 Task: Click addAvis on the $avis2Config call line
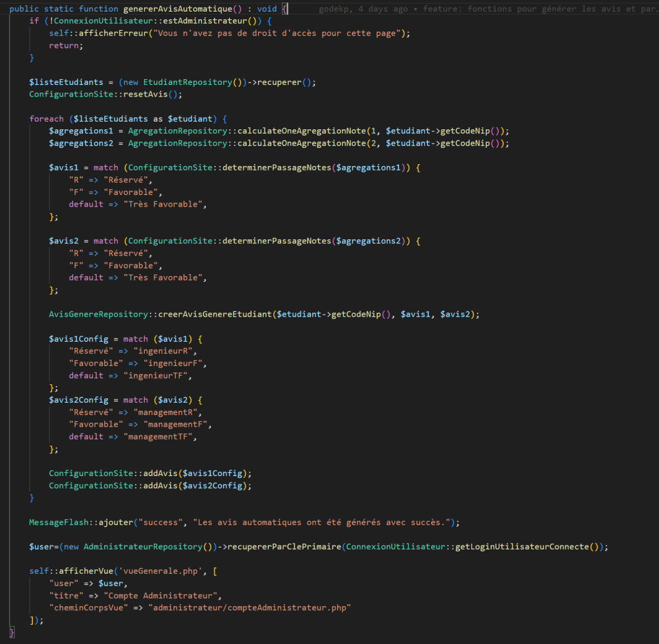(160, 486)
